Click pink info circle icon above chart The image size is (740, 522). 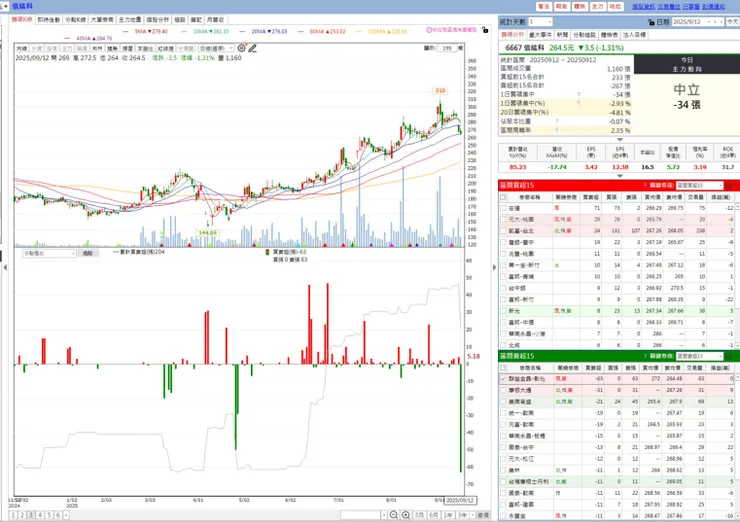coord(429,30)
